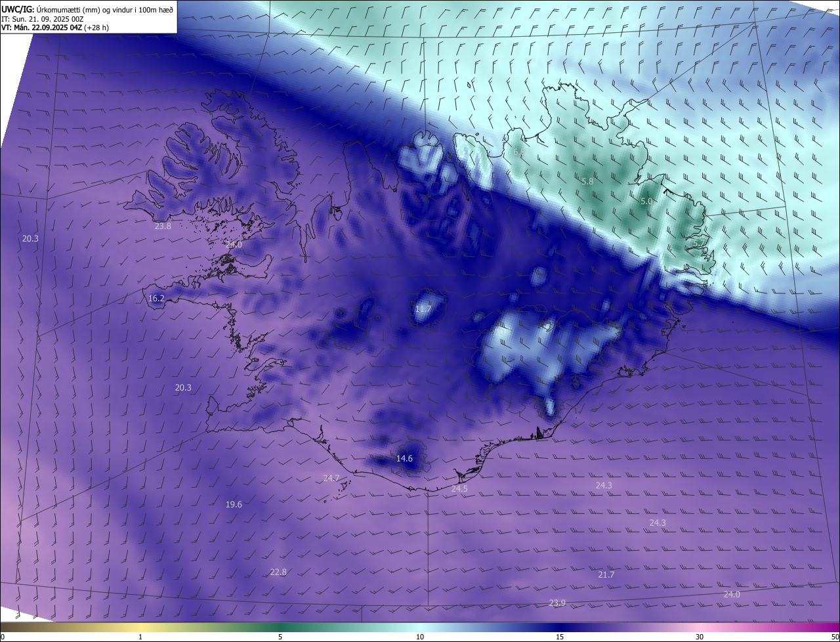Click the color scale label 50

coord(835,637)
